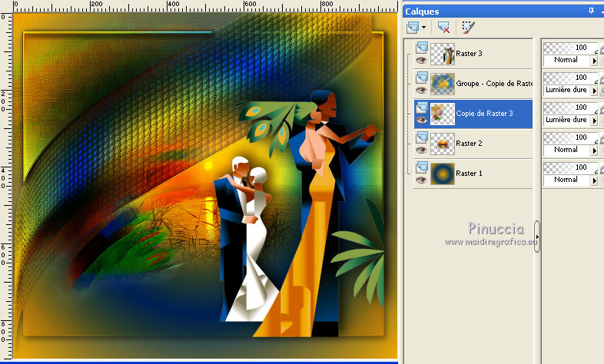Click the opacity slider of the layer named only Raster 3
Screen dimensions: 604x364
click(570, 48)
